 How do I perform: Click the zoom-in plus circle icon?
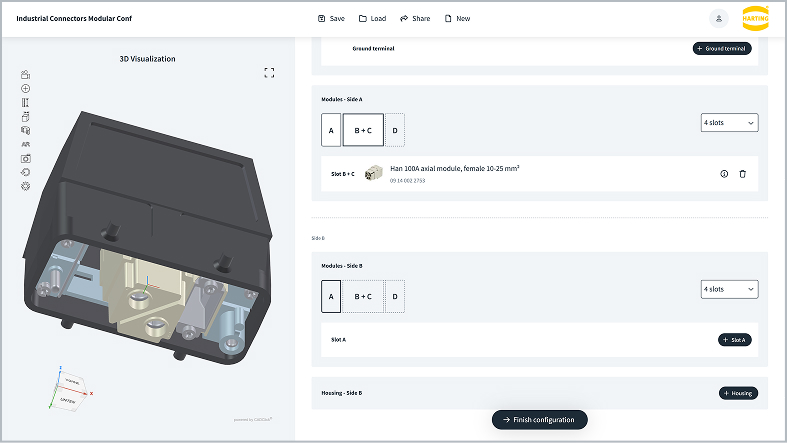(x=26, y=89)
